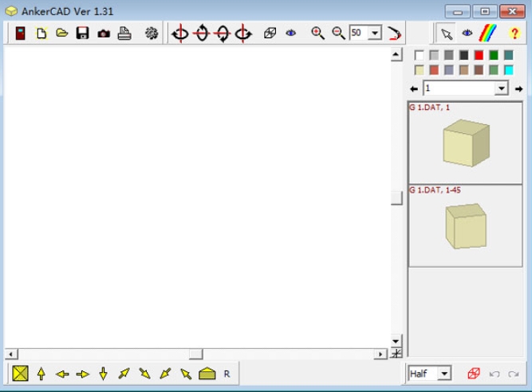Click vertical scrollbar up arrow
Image resolution: width=532 pixels, height=392 pixels.
(x=396, y=54)
